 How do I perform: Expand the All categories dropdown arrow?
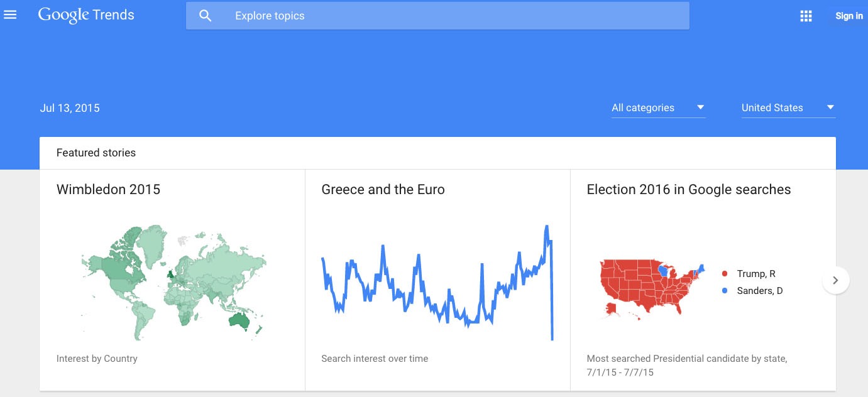coord(700,107)
